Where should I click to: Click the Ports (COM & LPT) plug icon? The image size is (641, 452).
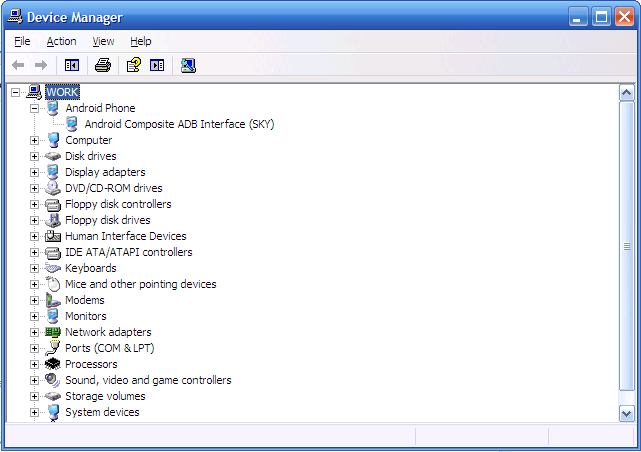(x=53, y=348)
